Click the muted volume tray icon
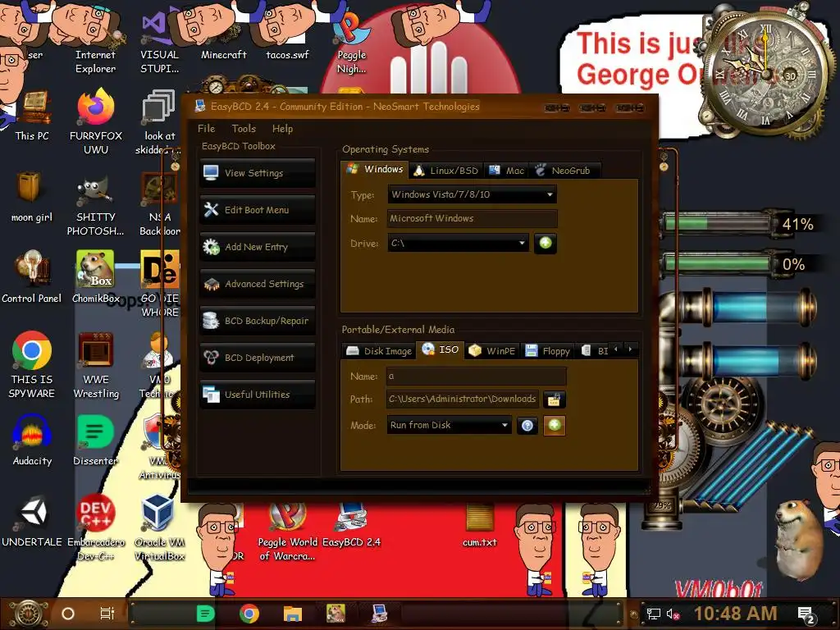840x630 pixels. coord(673,614)
